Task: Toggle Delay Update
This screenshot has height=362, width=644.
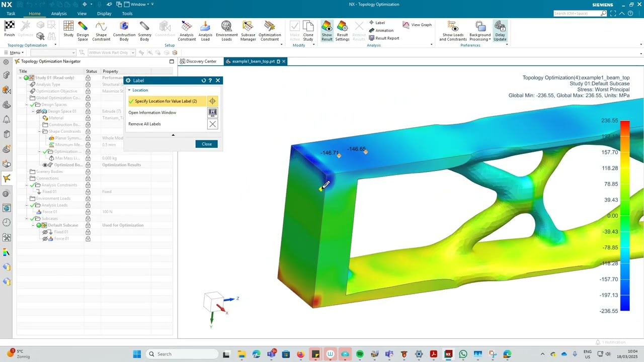Action: click(x=500, y=30)
